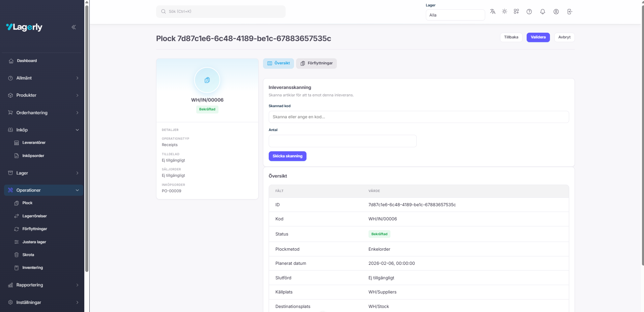Open the apps grid icon
644x312 pixels.
[516, 11]
